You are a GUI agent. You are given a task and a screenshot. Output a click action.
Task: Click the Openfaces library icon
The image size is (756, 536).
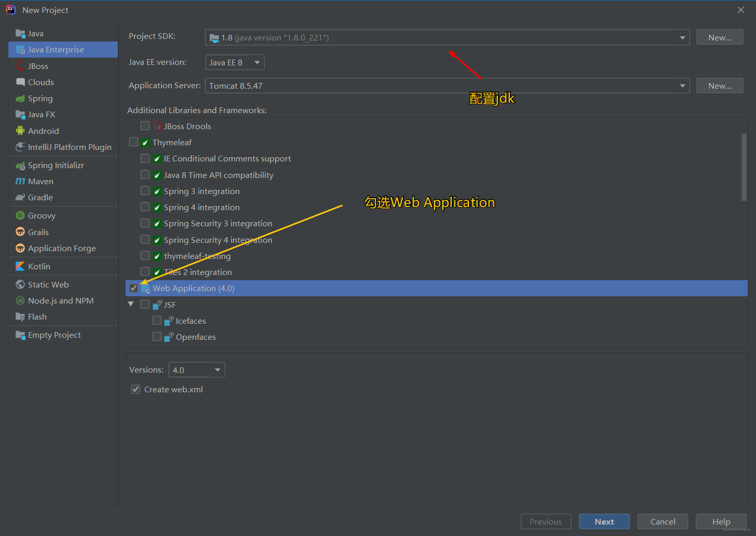(169, 337)
